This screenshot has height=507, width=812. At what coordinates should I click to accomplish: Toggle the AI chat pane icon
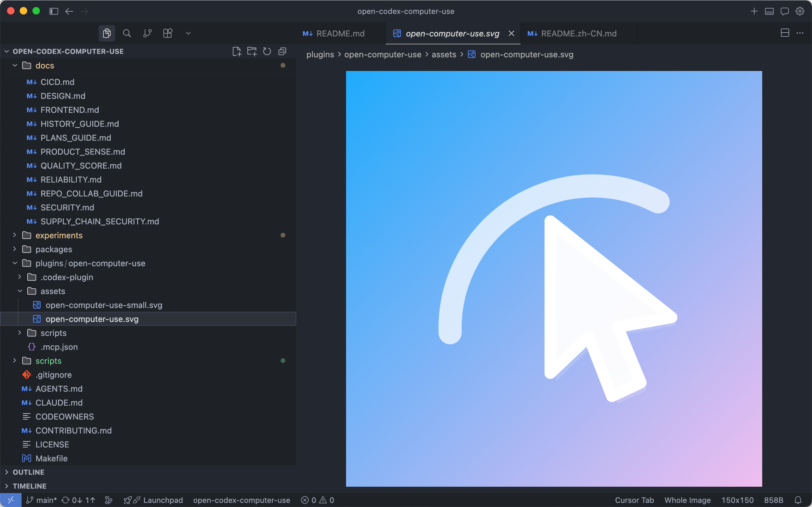coord(784,11)
